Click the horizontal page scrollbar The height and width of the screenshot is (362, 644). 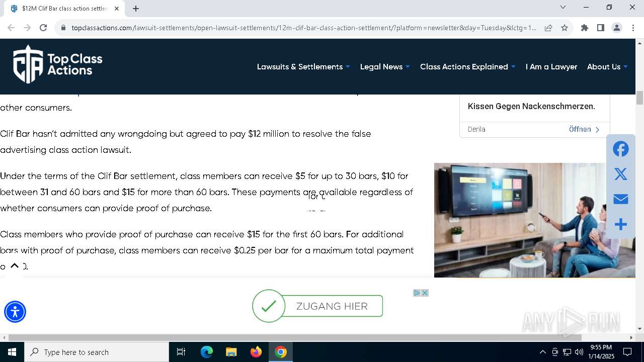point(295,337)
